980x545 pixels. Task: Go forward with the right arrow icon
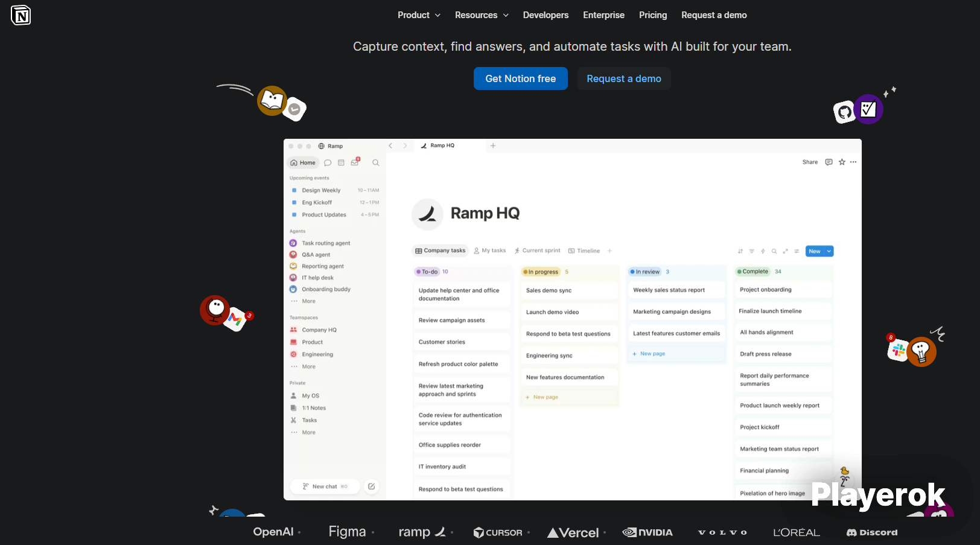pos(405,145)
